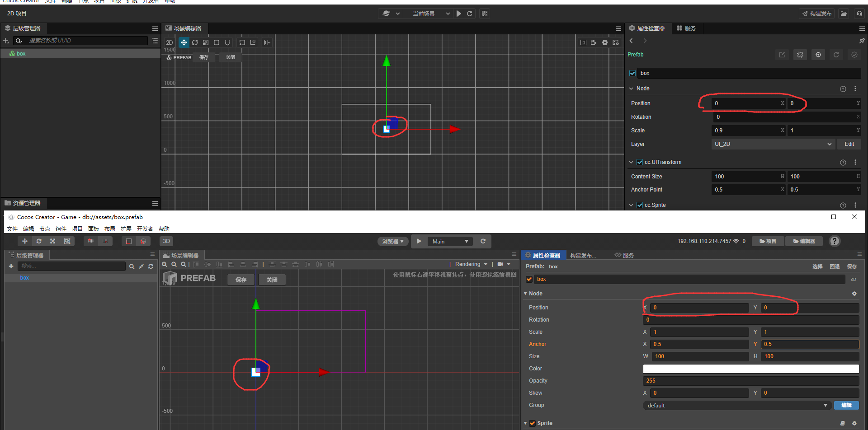Toggle the box node active checkbox in the upper inspector

(x=632, y=73)
